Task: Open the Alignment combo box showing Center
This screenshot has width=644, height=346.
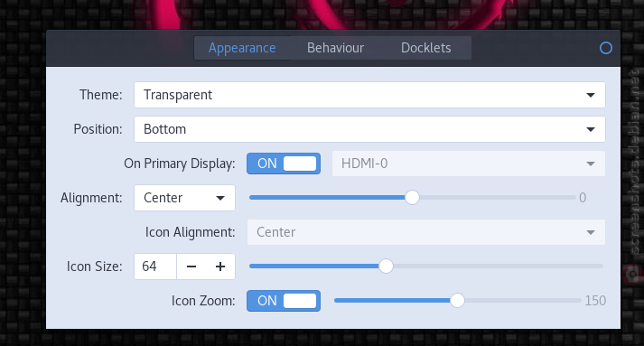Action: click(x=184, y=198)
